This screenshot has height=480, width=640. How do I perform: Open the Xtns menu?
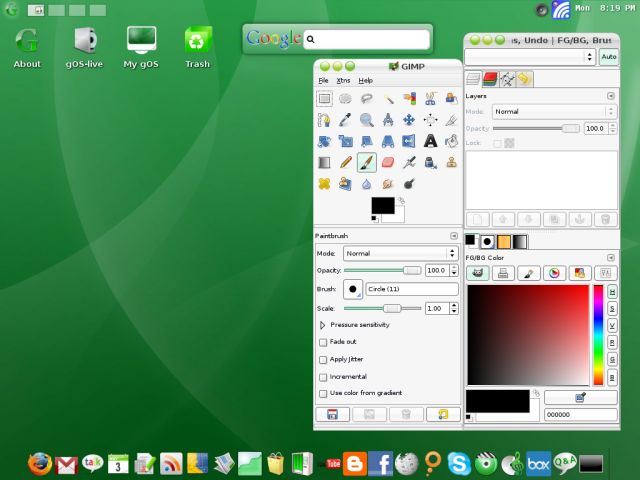tap(343, 80)
